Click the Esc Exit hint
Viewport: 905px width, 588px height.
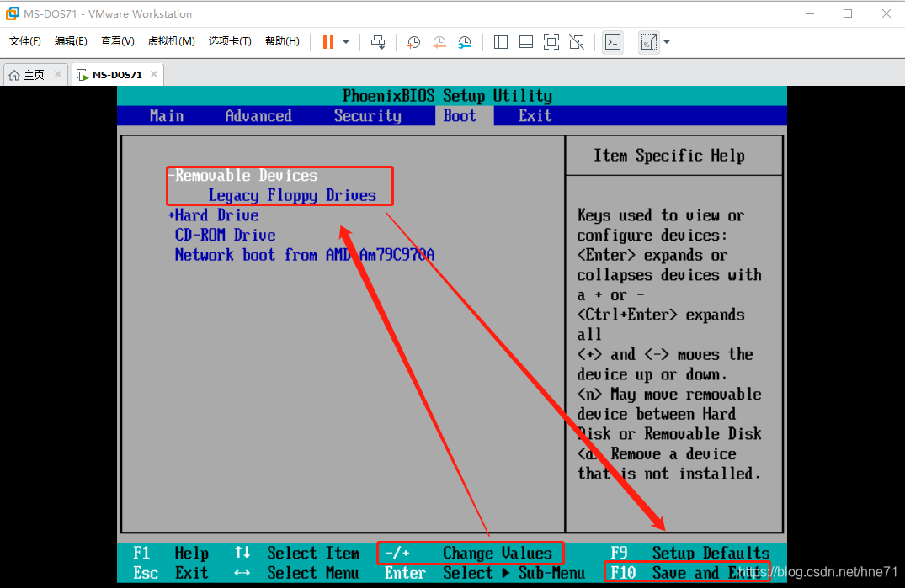pyautogui.click(x=171, y=573)
